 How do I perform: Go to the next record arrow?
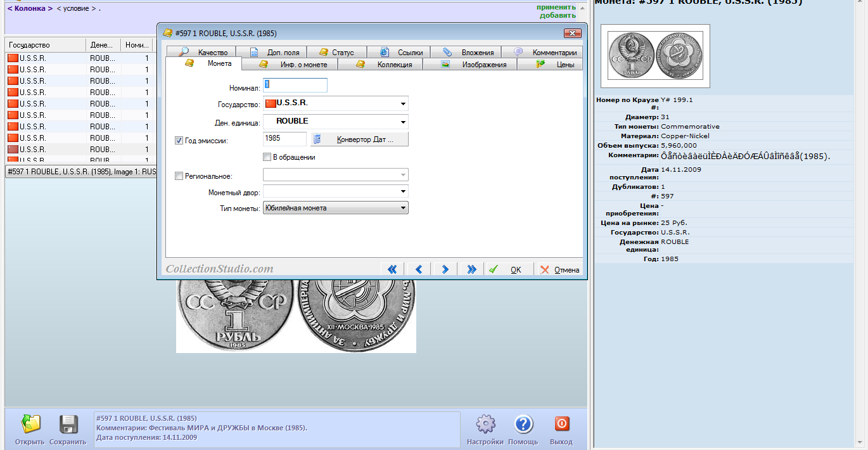tap(445, 269)
